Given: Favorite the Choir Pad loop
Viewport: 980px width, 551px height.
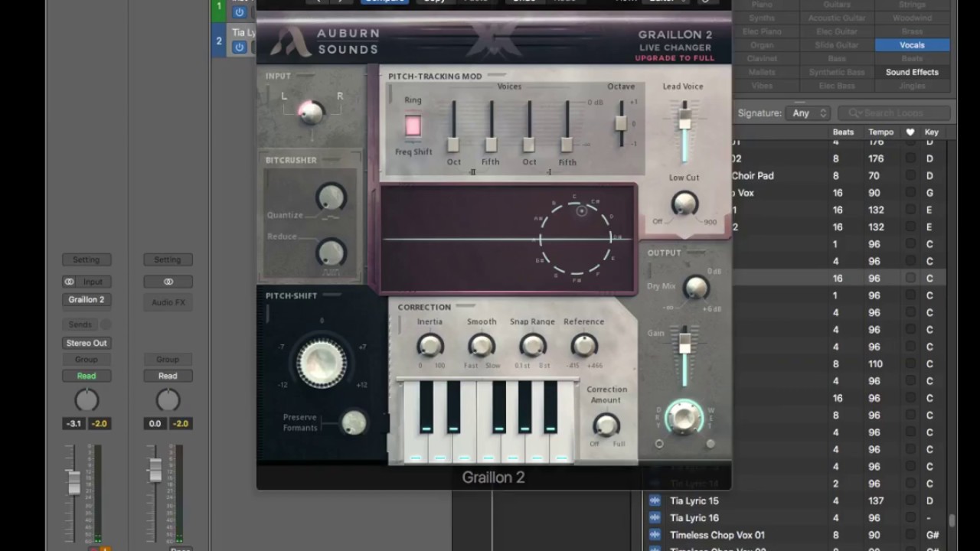Looking at the screenshot, I should [x=910, y=175].
